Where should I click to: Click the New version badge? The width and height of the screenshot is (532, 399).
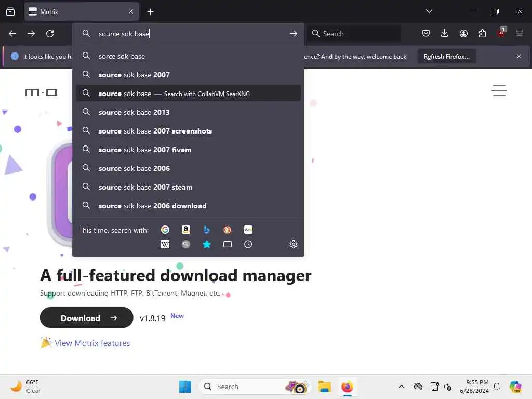pos(177,315)
